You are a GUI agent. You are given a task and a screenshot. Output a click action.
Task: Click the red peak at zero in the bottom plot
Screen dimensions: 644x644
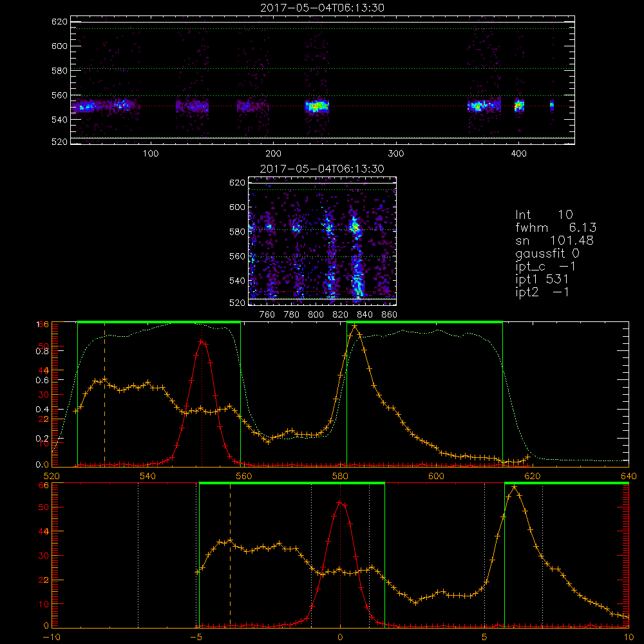click(x=340, y=503)
